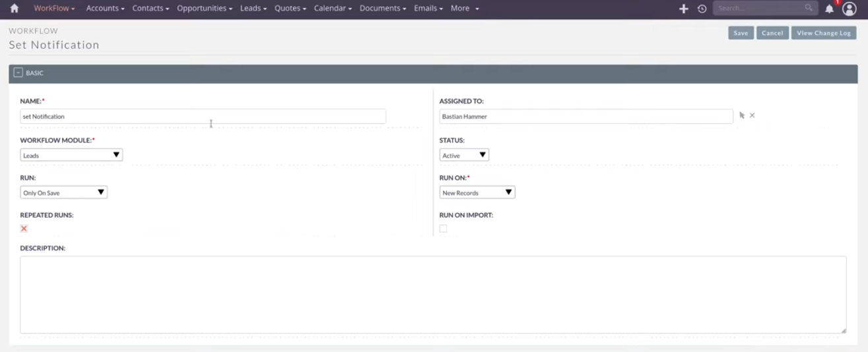This screenshot has width=868, height=352.
Task: Toggle the Repeated Runs checkbox
Action: coord(24,229)
